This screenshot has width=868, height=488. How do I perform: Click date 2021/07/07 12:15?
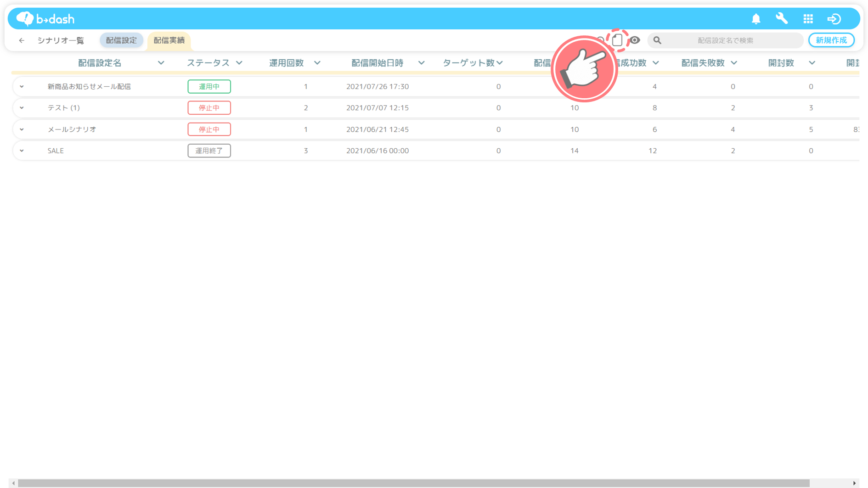coord(378,108)
